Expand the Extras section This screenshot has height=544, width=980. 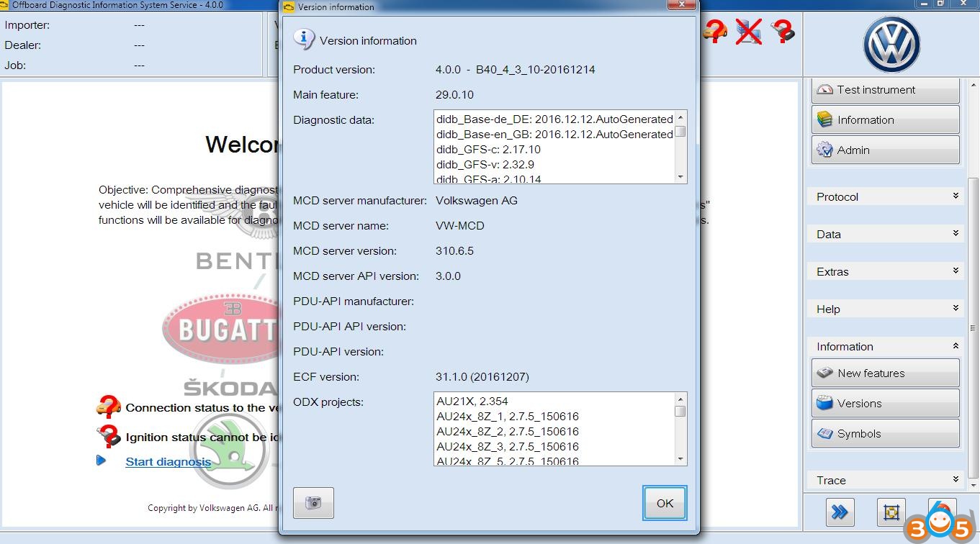click(886, 271)
